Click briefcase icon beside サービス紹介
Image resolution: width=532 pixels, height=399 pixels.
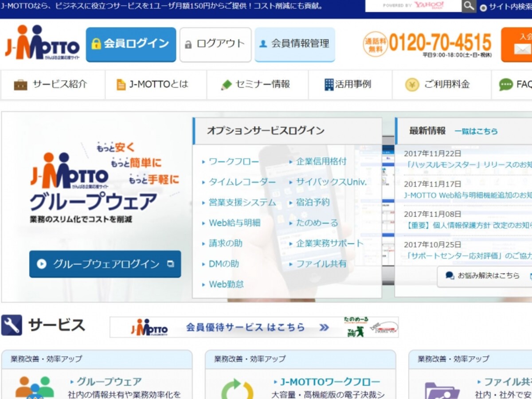(x=20, y=85)
